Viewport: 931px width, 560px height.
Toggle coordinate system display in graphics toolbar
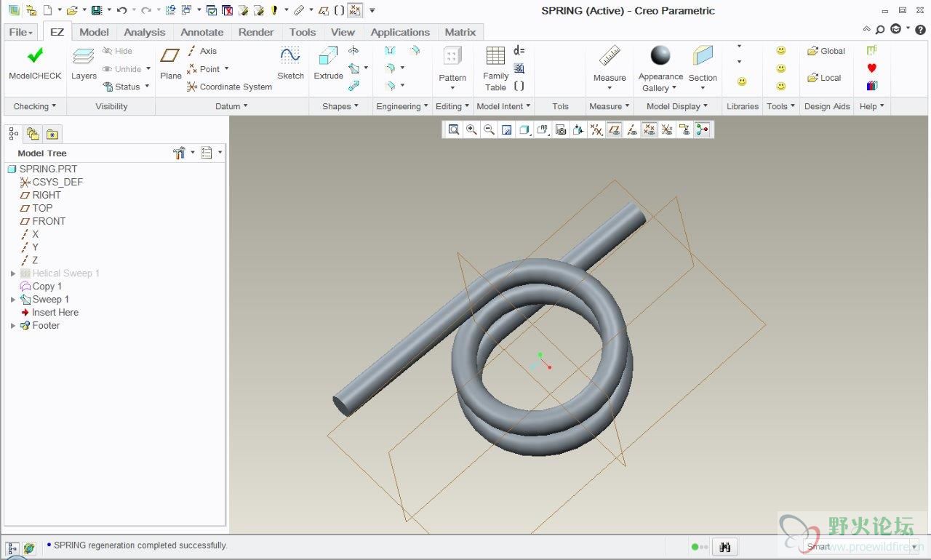point(666,129)
